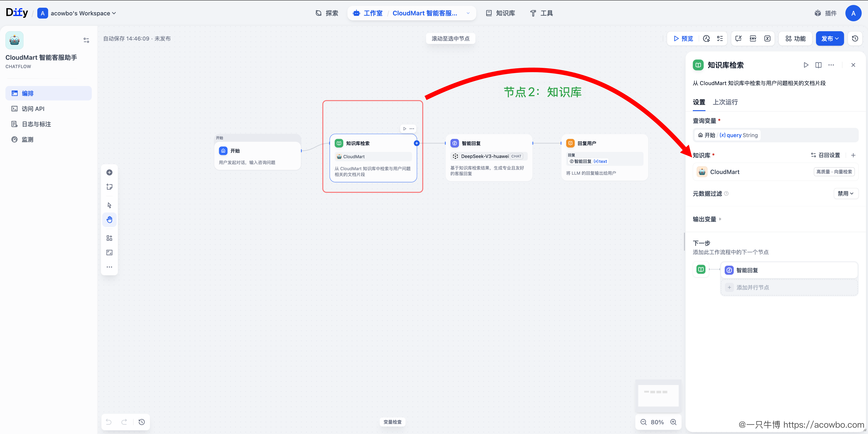Click 滚动至选中节点 button

[x=451, y=38]
